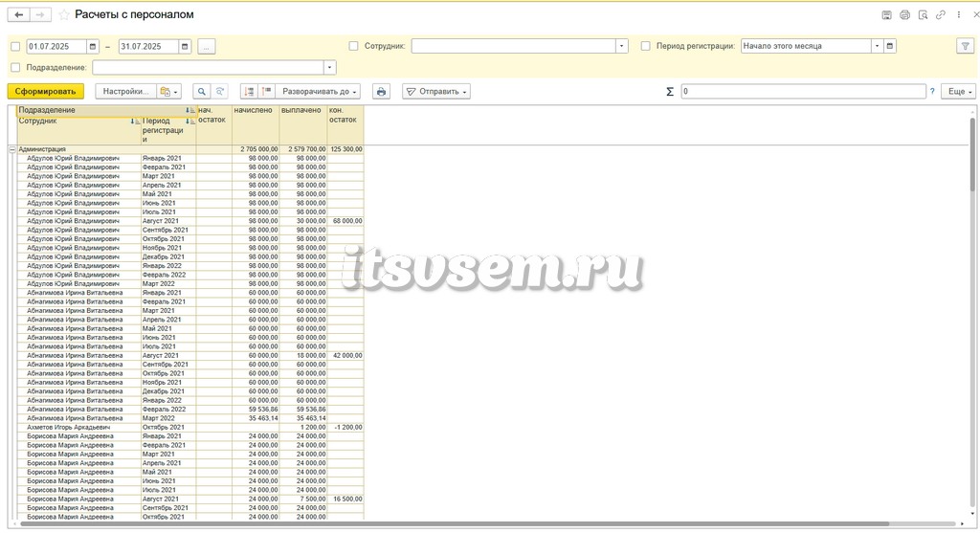Click the sum value field showing 0

coord(803,91)
